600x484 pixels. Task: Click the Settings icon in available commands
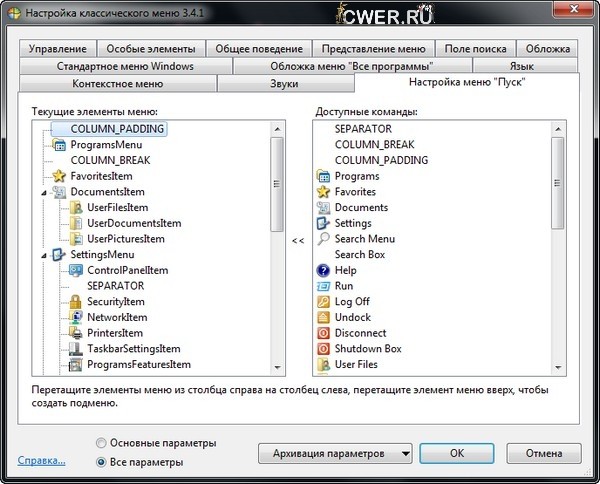click(323, 223)
